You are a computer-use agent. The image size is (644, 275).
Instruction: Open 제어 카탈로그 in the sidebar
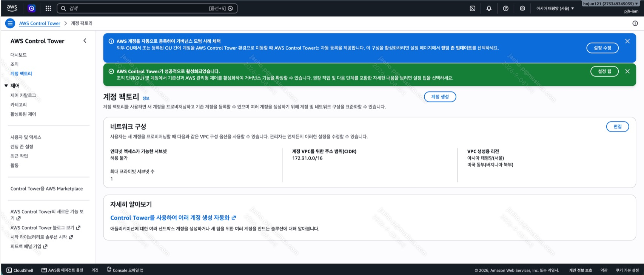(x=23, y=95)
